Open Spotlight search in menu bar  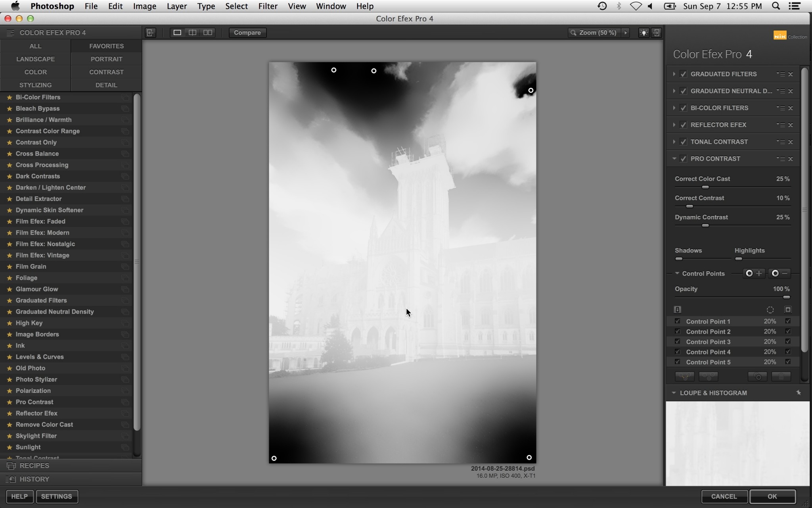point(776,6)
